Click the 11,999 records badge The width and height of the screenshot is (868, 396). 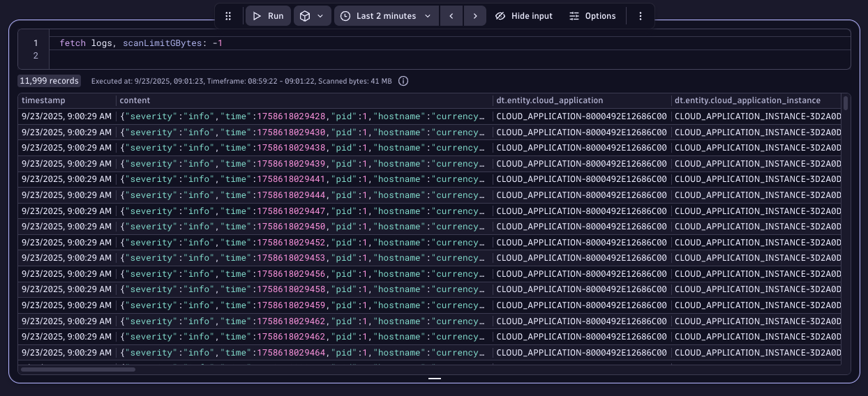pyautogui.click(x=49, y=81)
